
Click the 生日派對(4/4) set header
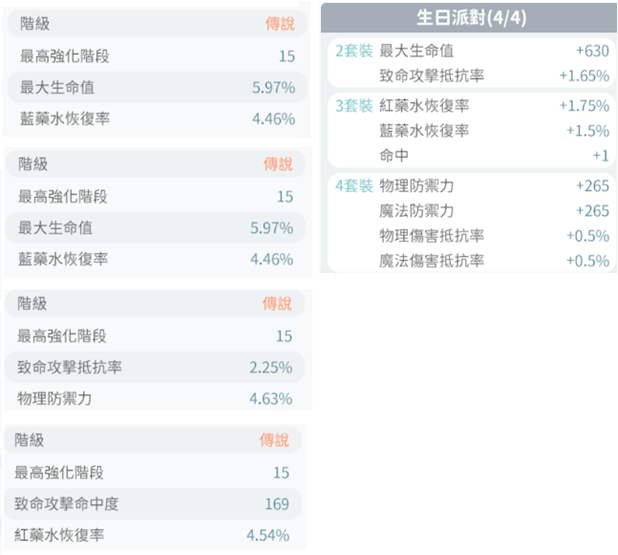pyautogui.click(x=469, y=18)
